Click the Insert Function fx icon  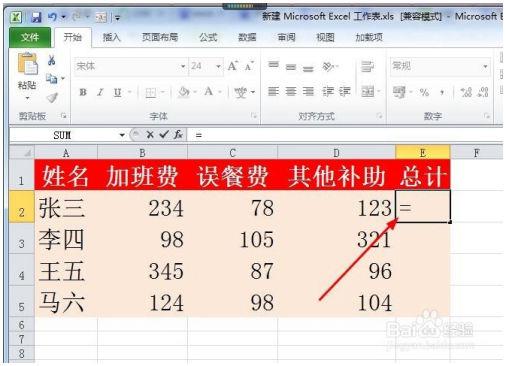point(178,135)
